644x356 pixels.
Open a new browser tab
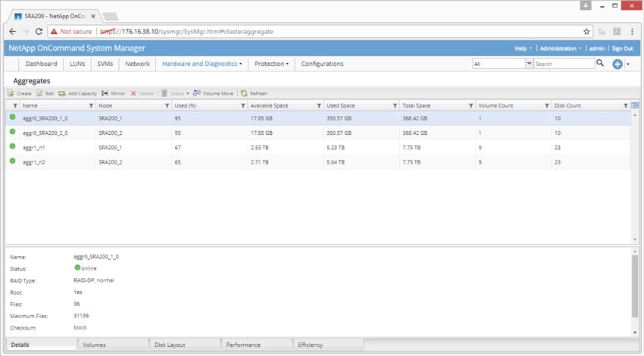(x=111, y=17)
